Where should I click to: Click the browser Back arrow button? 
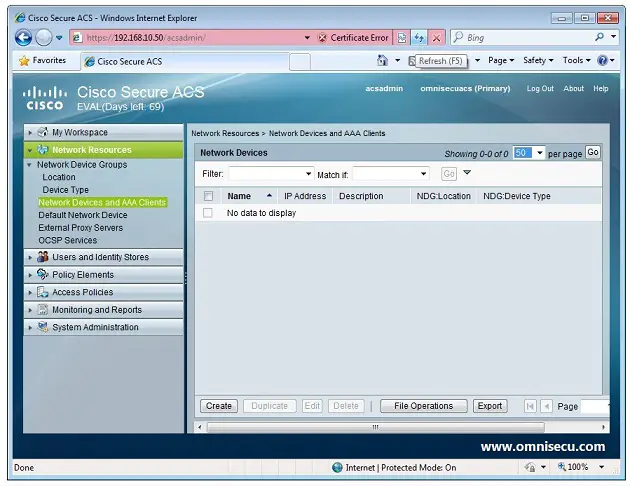23,38
